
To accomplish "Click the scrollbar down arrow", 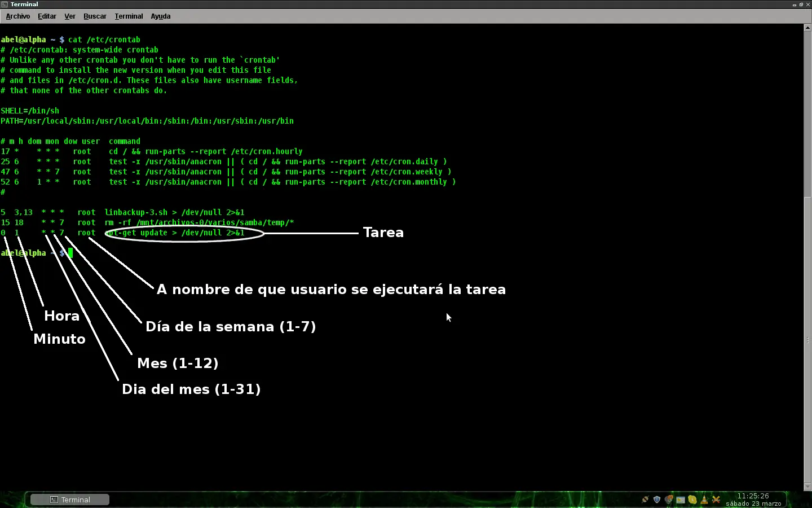I will [807, 487].
